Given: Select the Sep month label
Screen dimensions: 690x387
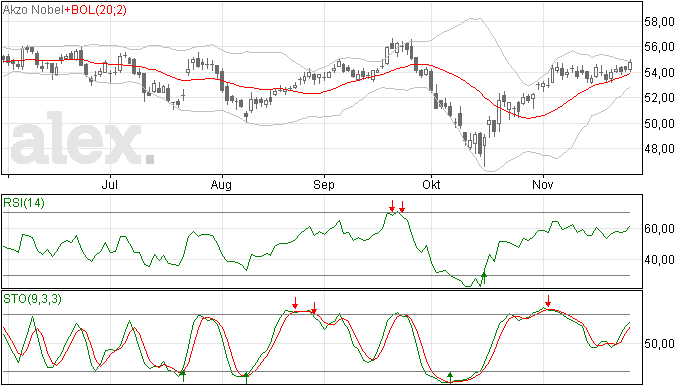Looking at the screenshot, I should [x=324, y=184].
